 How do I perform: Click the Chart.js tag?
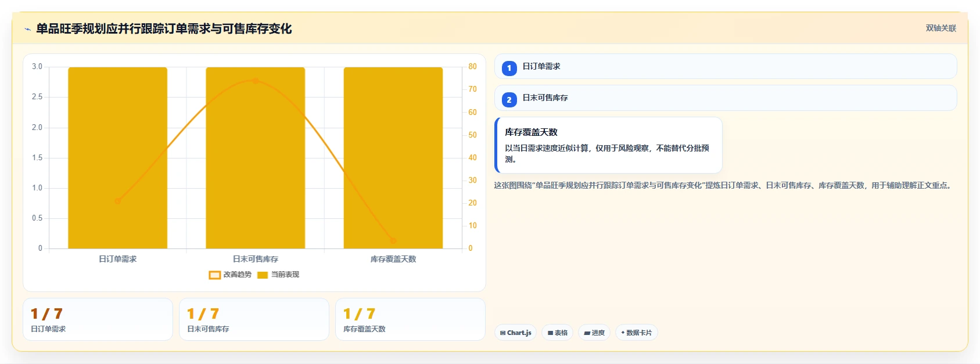pos(515,333)
